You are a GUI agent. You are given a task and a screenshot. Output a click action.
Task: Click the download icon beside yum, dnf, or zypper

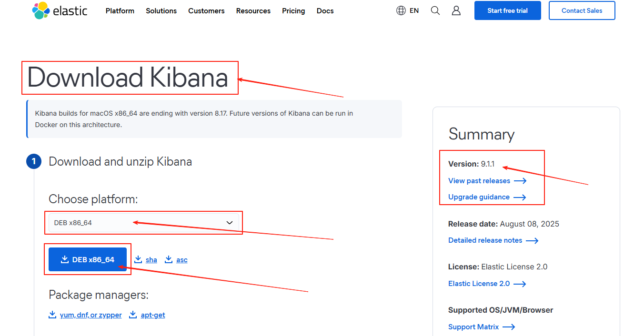click(52, 315)
